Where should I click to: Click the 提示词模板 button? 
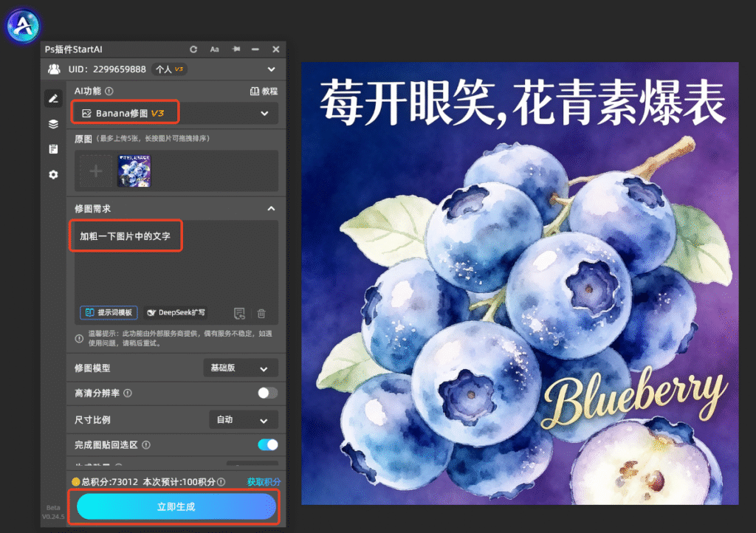[109, 312]
